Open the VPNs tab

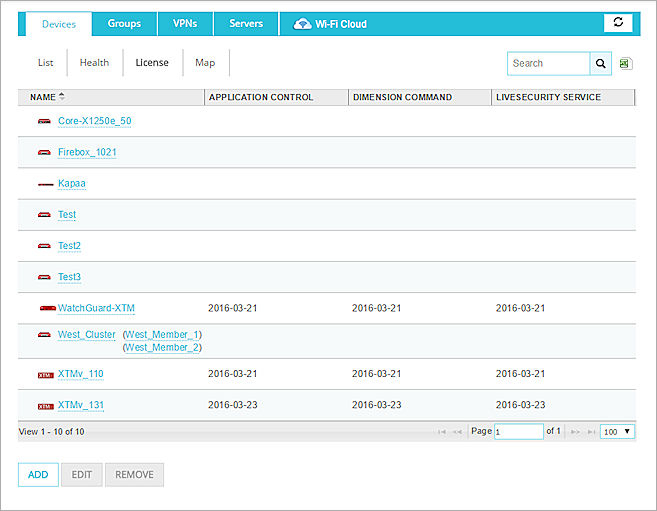click(x=184, y=24)
